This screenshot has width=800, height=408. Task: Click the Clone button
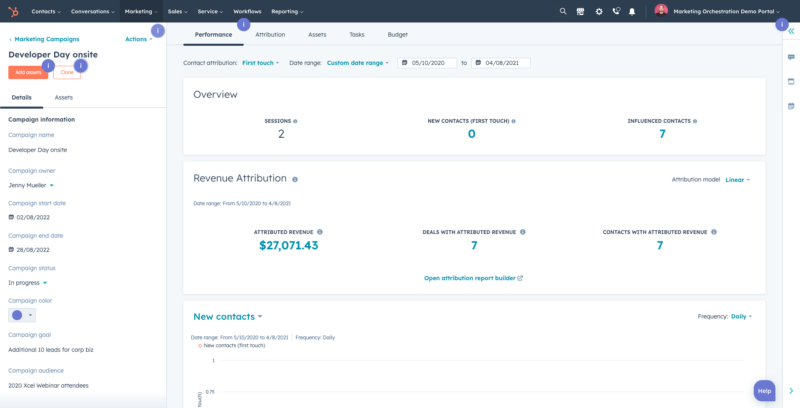click(67, 72)
